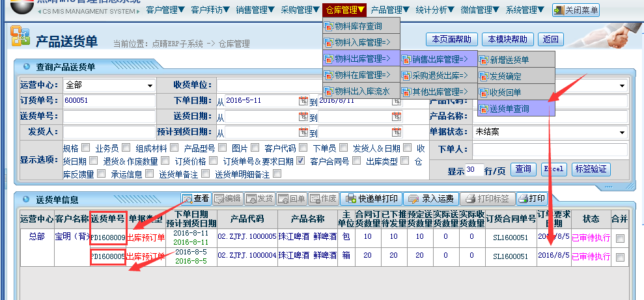644x300 pixels.
Task: Tick the 合并 checkbox for order PD1608009
Action: [620, 238]
